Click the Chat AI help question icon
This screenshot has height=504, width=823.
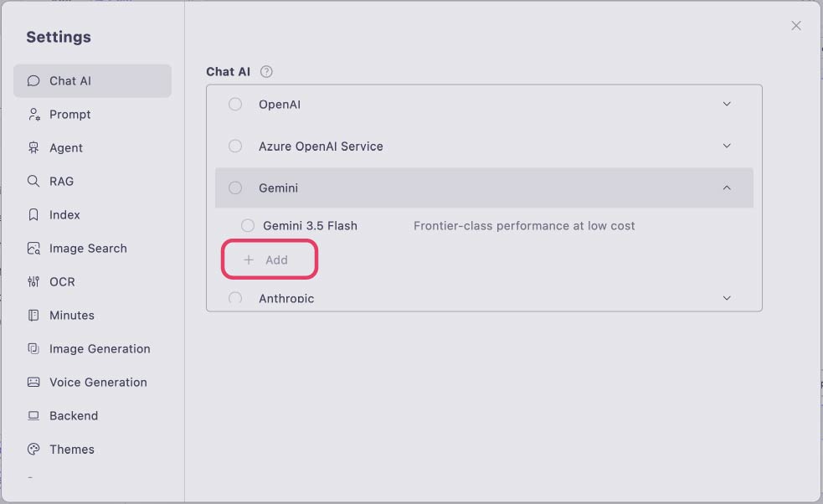pyautogui.click(x=266, y=72)
